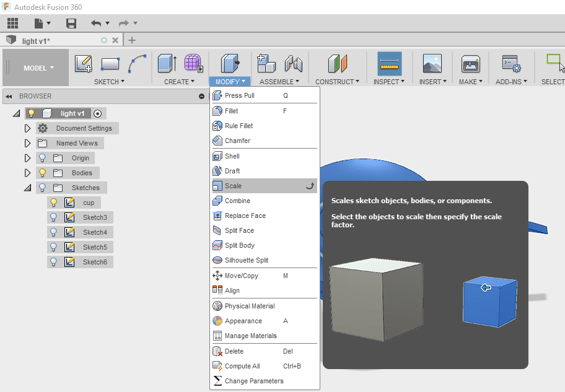Click the Document Settings gear icon
This screenshot has height=392, width=565.
coord(43,128)
